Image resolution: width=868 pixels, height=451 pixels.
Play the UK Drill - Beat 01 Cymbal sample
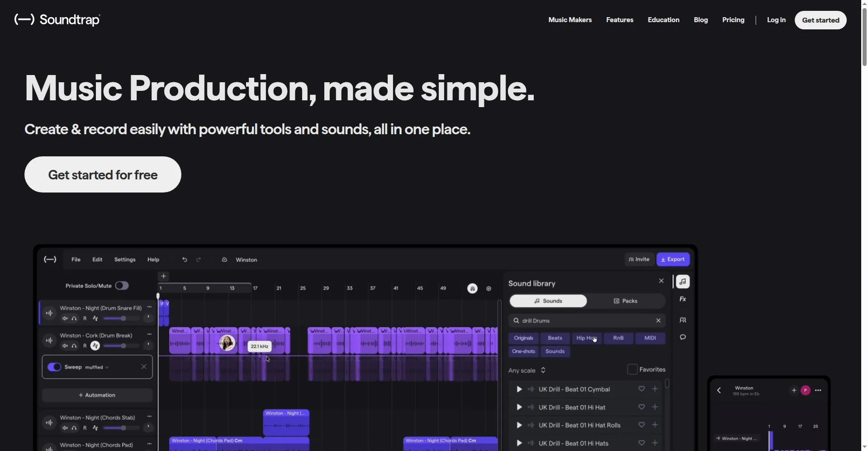coord(519,389)
